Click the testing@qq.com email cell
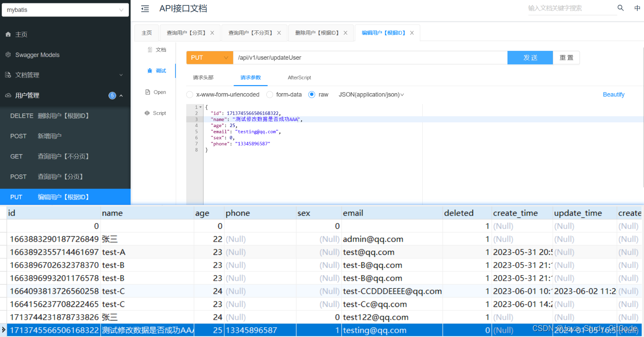644x337 pixels. [392, 330]
